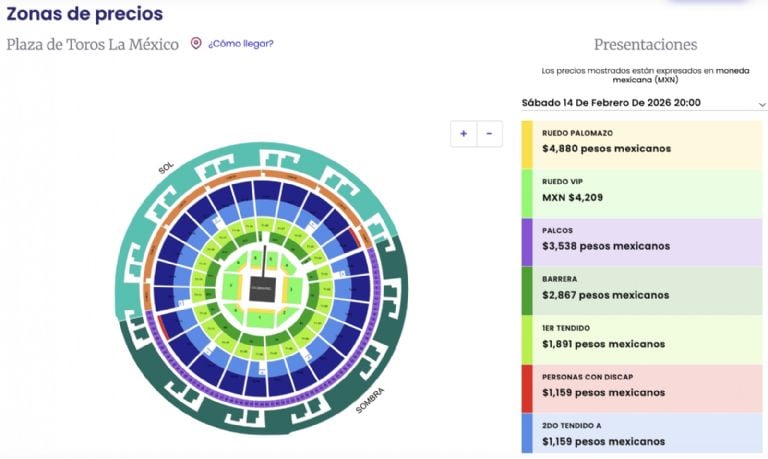Zoom in the seat map with plus

coord(464,133)
